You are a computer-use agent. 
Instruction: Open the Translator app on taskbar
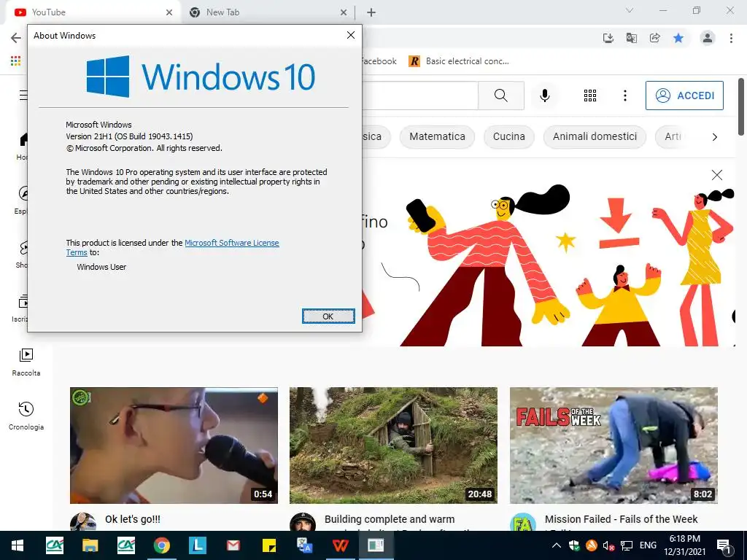point(304,545)
